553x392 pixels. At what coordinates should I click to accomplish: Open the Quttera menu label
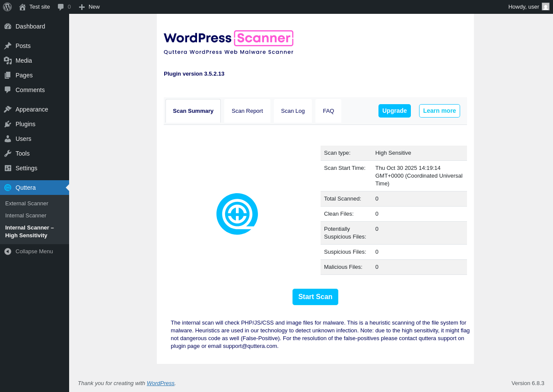(x=25, y=188)
